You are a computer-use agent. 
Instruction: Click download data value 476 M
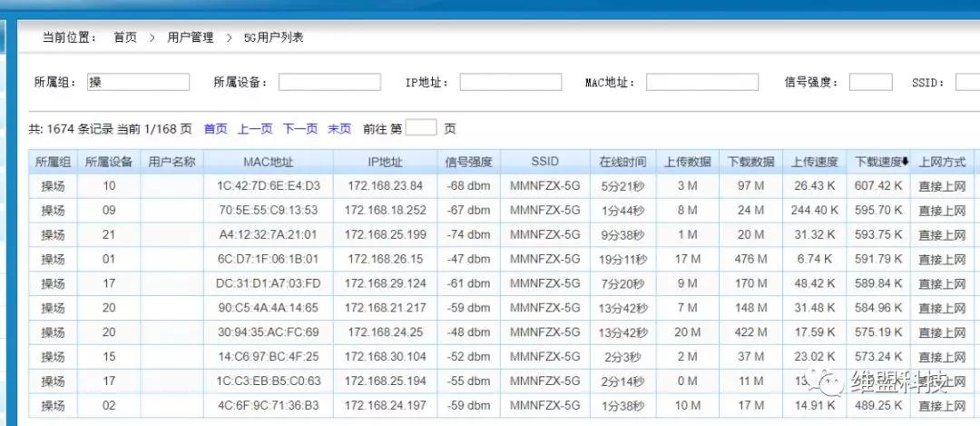coord(750,259)
